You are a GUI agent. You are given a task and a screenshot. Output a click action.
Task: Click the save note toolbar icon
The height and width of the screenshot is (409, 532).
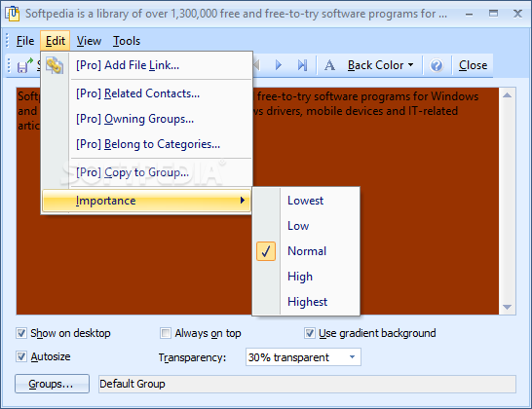click(24, 65)
